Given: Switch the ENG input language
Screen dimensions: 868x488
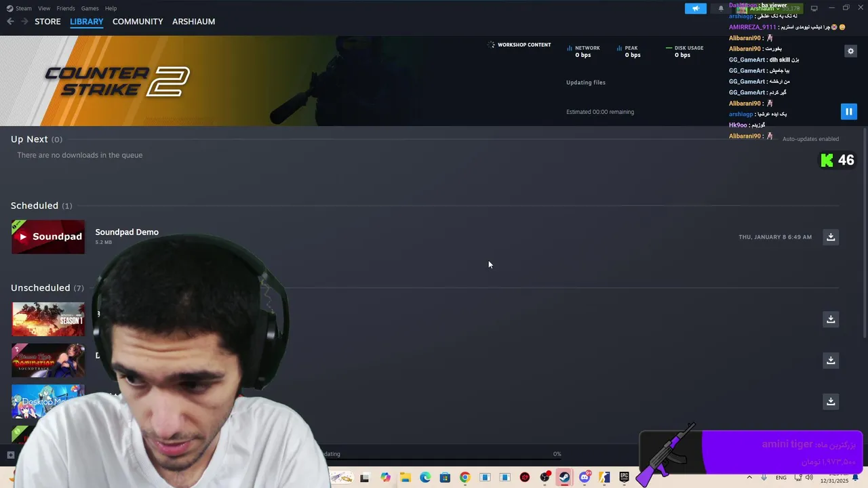Looking at the screenshot, I should (x=781, y=478).
